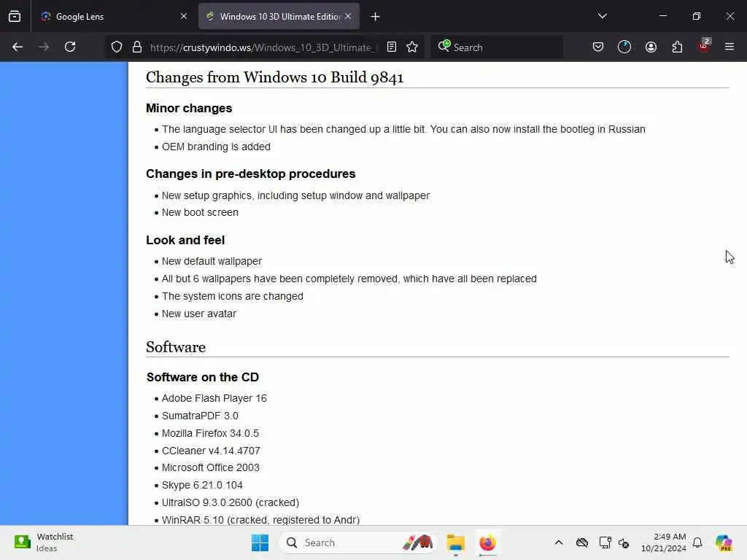Open a new tab with plus button
Image resolution: width=747 pixels, height=560 pixels.
coord(376,17)
